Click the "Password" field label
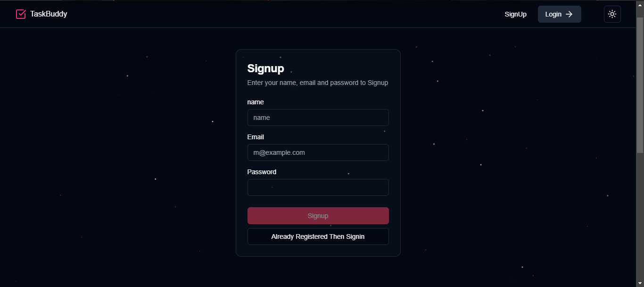This screenshot has height=287, width=644. (x=262, y=172)
